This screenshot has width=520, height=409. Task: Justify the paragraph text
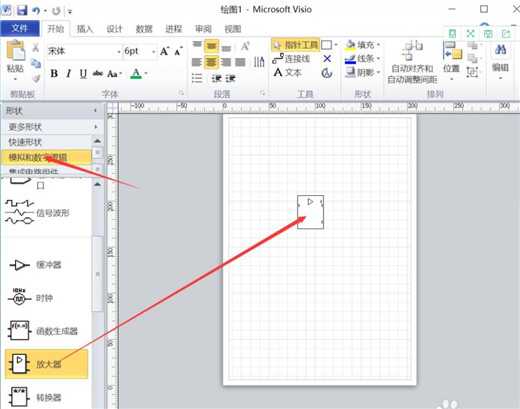coord(240,62)
